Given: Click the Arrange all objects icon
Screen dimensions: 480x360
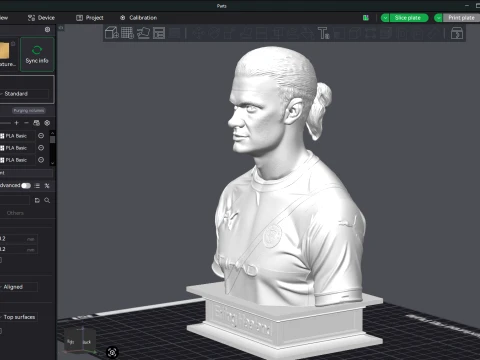Looking at the screenshot, I should (x=159, y=33).
